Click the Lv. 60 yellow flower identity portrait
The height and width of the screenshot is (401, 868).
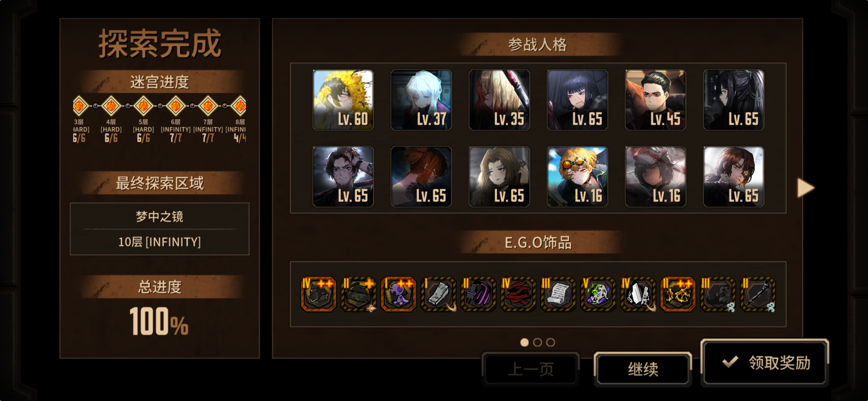(x=343, y=100)
